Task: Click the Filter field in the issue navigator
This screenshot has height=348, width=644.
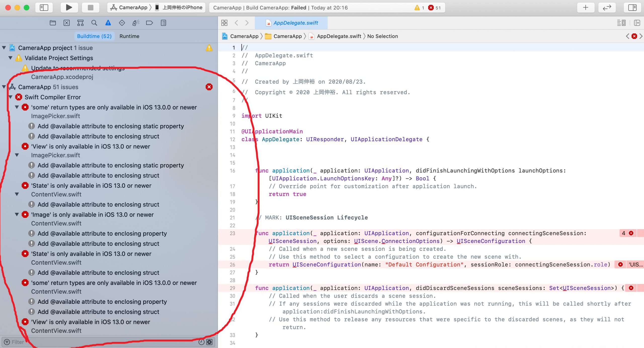Action: coord(101,342)
